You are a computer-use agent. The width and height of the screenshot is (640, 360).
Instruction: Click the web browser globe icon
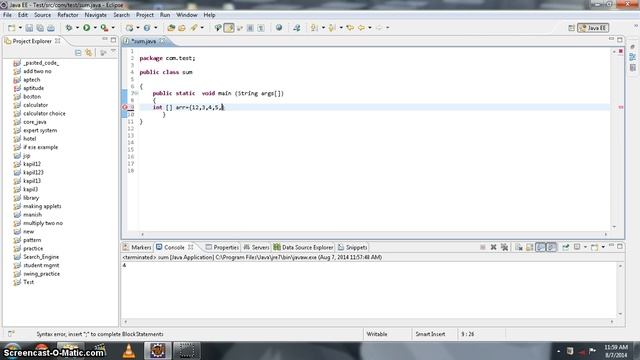[279, 28]
